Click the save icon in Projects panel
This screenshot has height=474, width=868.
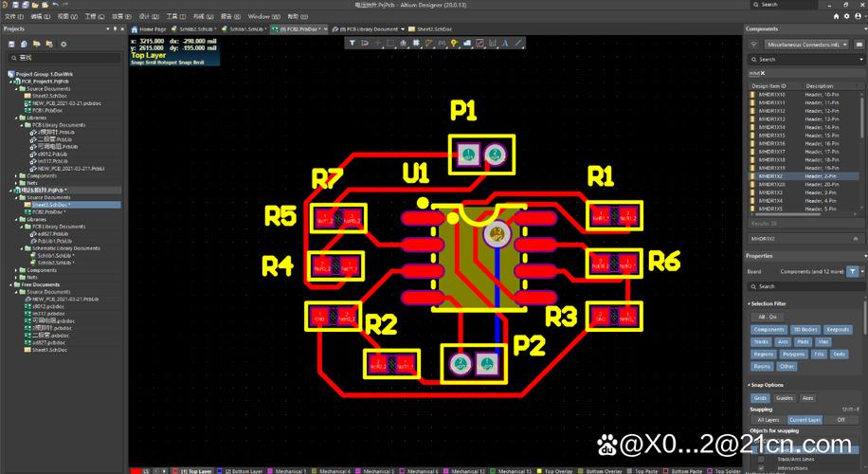click(x=9, y=44)
